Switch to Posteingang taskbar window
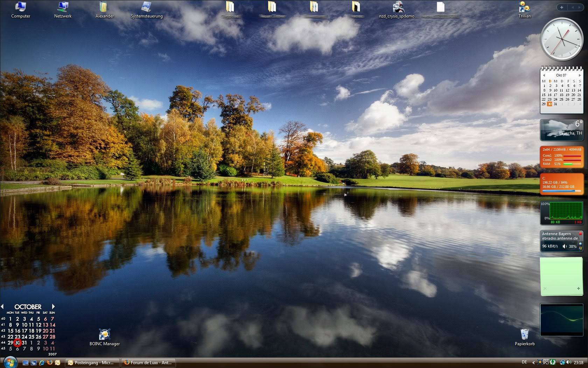The image size is (588, 368). tap(93, 363)
